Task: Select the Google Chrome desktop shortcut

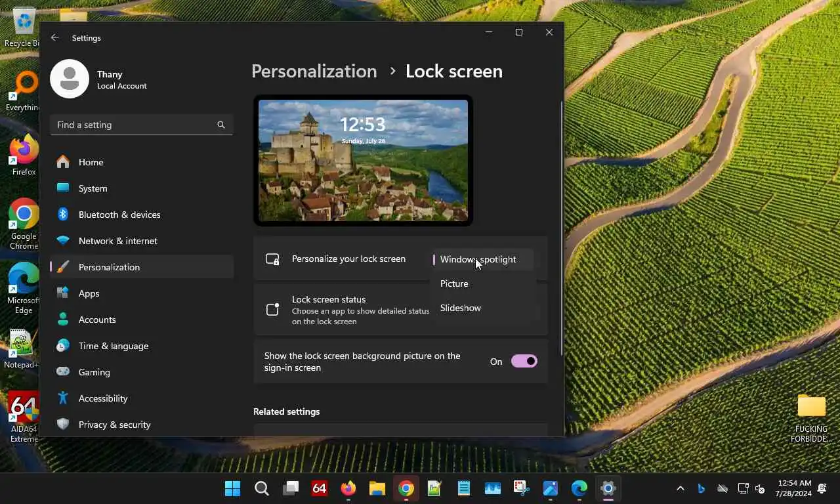Action: point(24,224)
